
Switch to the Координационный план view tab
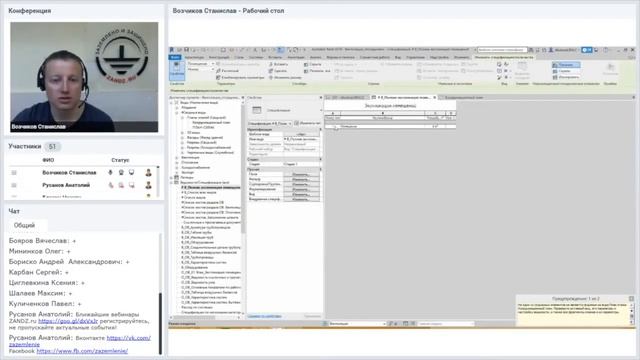click(x=463, y=98)
